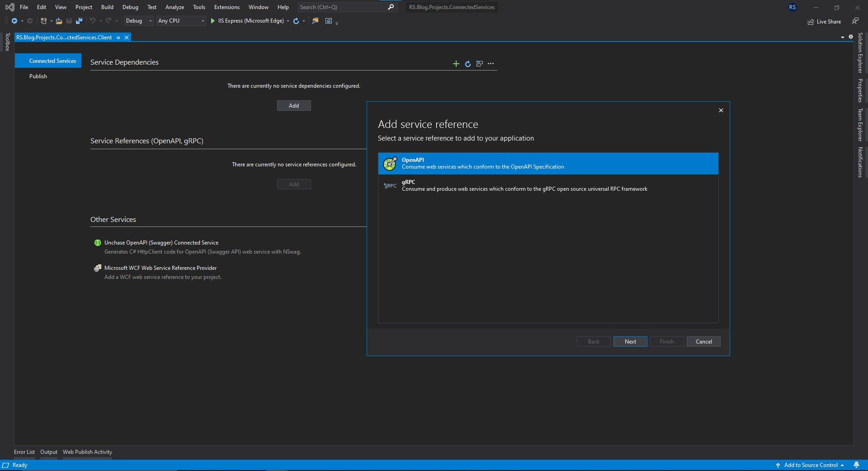This screenshot has width=868, height=471.
Task: Open the File menu
Action: tap(24, 7)
